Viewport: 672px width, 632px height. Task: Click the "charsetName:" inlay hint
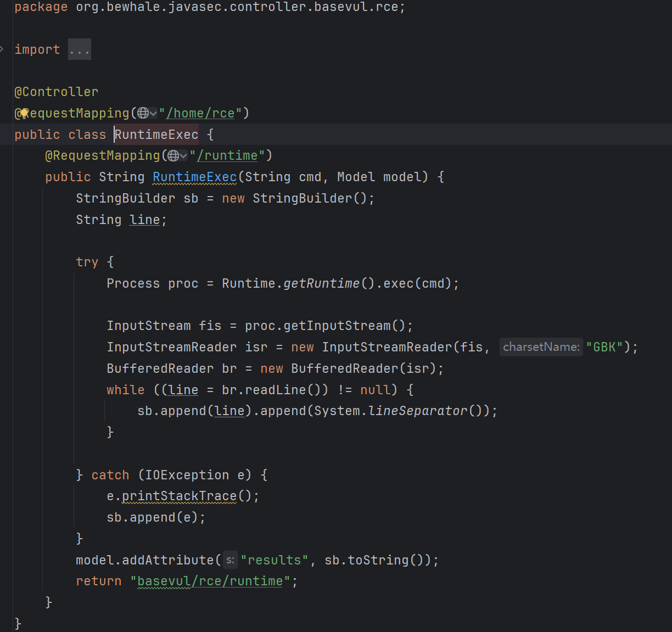541,347
